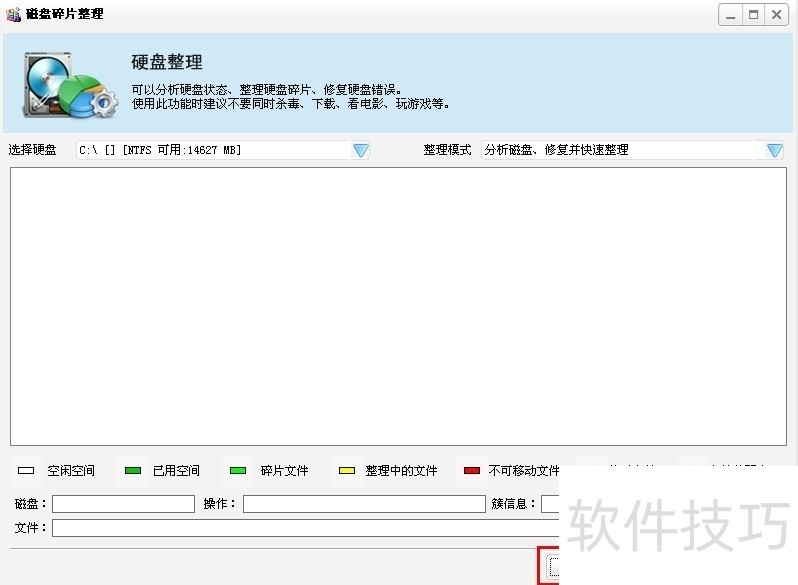Click the light green 碎片文件 swatch
The width and height of the screenshot is (798, 585).
(x=238, y=470)
